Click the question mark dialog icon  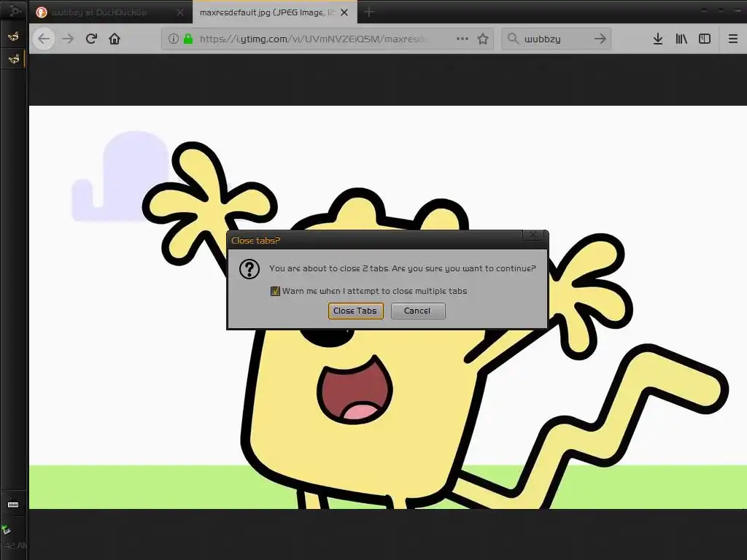click(x=249, y=270)
